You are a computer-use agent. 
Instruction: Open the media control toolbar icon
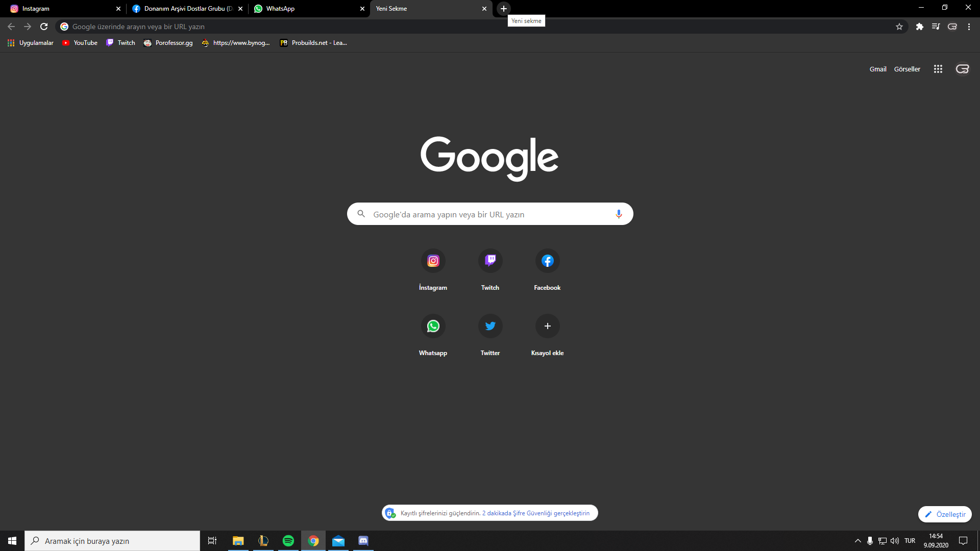click(x=936, y=27)
